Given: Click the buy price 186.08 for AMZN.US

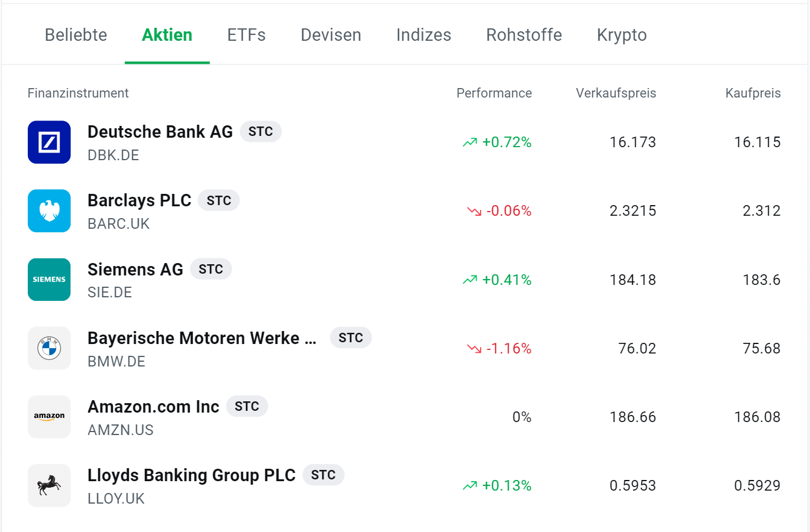Looking at the screenshot, I should (x=758, y=417).
